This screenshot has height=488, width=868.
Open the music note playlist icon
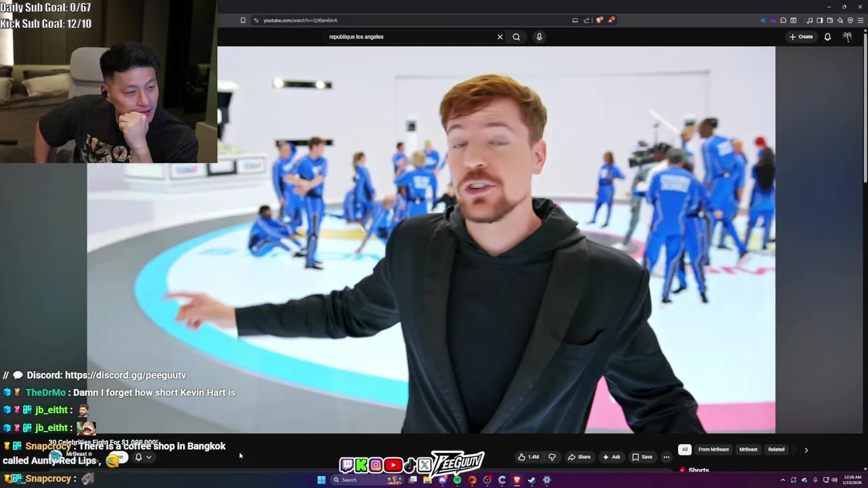pos(810,20)
